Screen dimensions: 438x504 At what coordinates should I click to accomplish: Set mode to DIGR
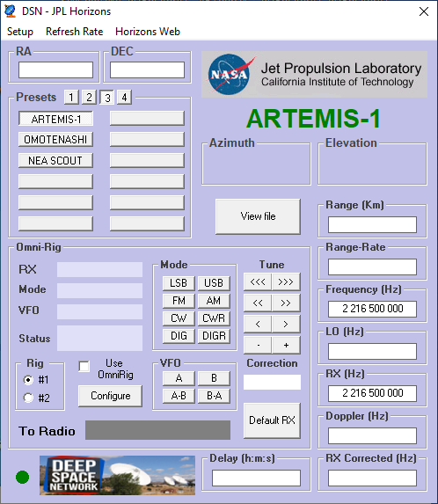pyautogui.click(x=214, y=336)
